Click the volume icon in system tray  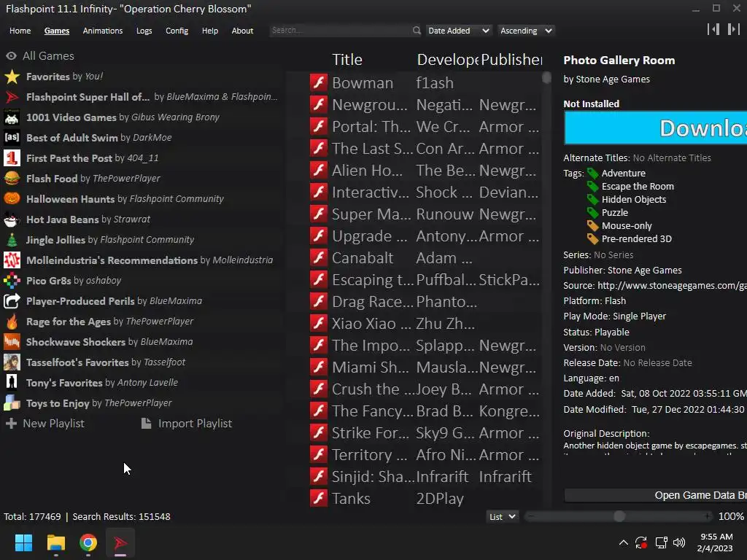pyautogui.click(x=679, y=542)
